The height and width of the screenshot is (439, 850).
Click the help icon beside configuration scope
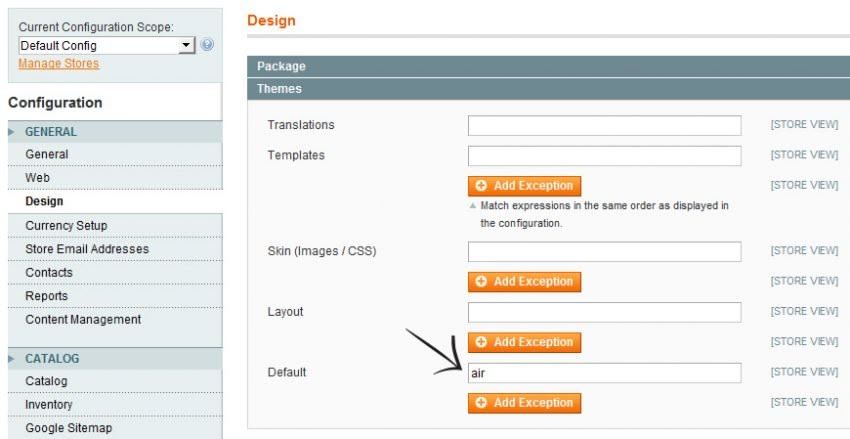[207, 45]
